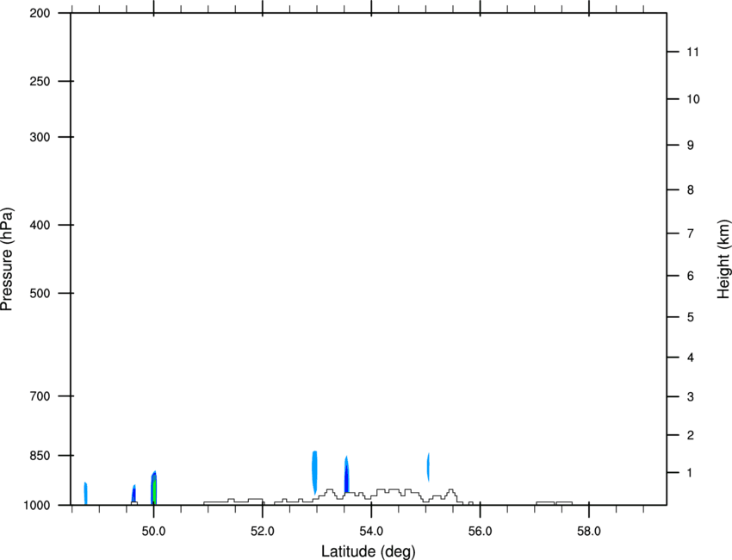Click the 'Pressure (hPa)' axis title

point(7,259)
